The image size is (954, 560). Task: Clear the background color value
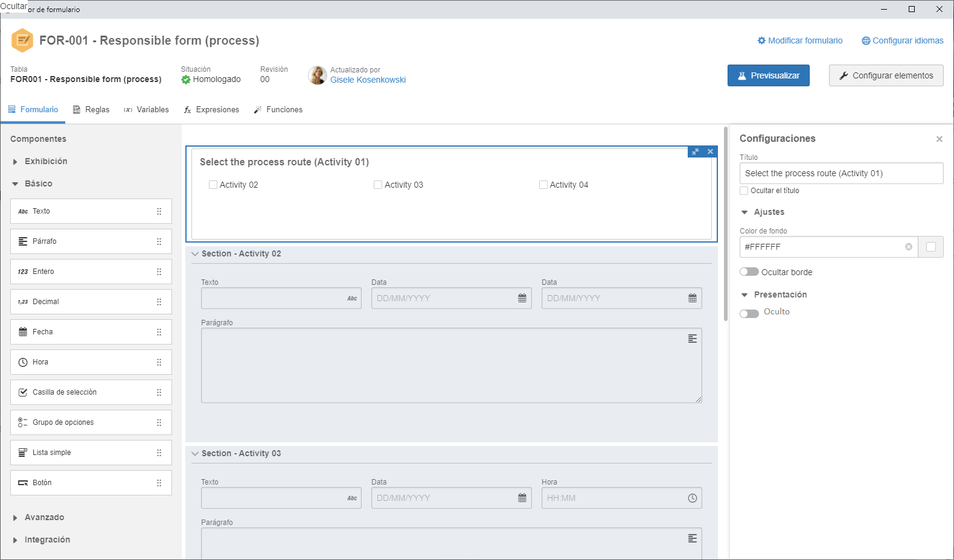coord(909,247)
